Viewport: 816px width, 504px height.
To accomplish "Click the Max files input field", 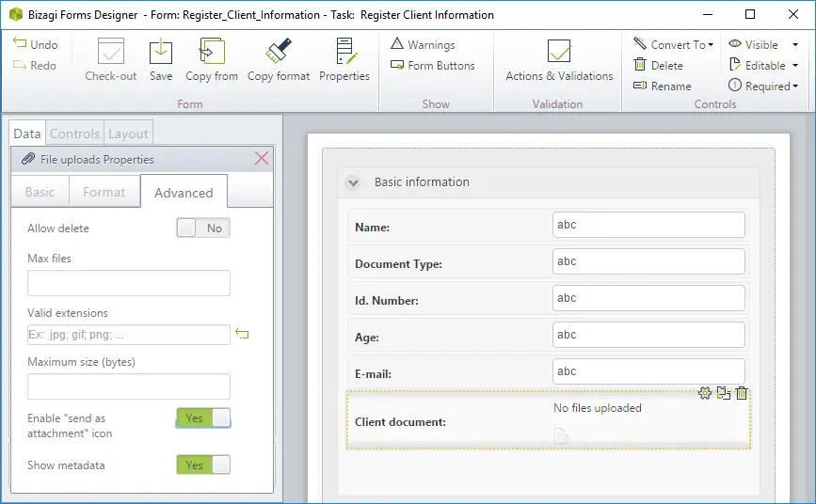I will tap(129, 283).
